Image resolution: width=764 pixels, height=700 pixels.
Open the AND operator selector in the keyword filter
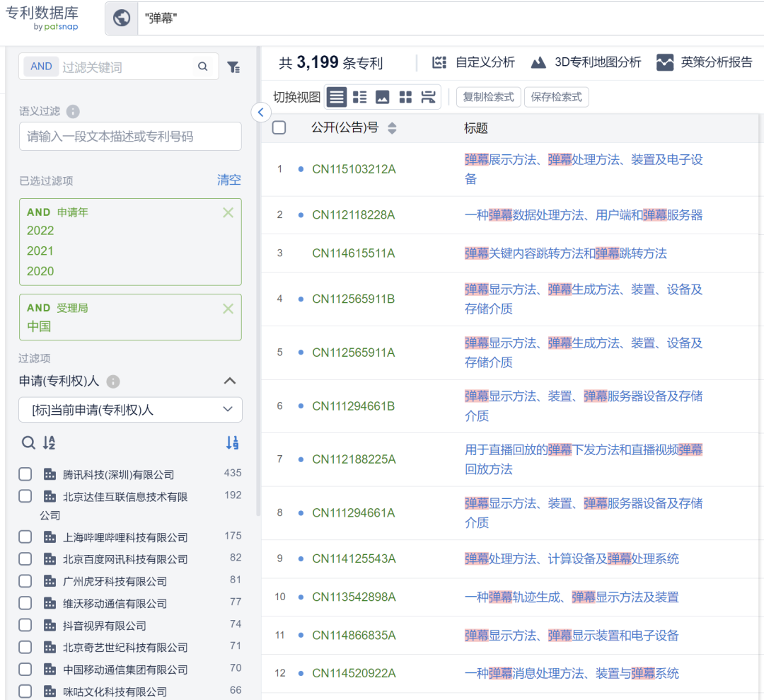coord(41,67)
